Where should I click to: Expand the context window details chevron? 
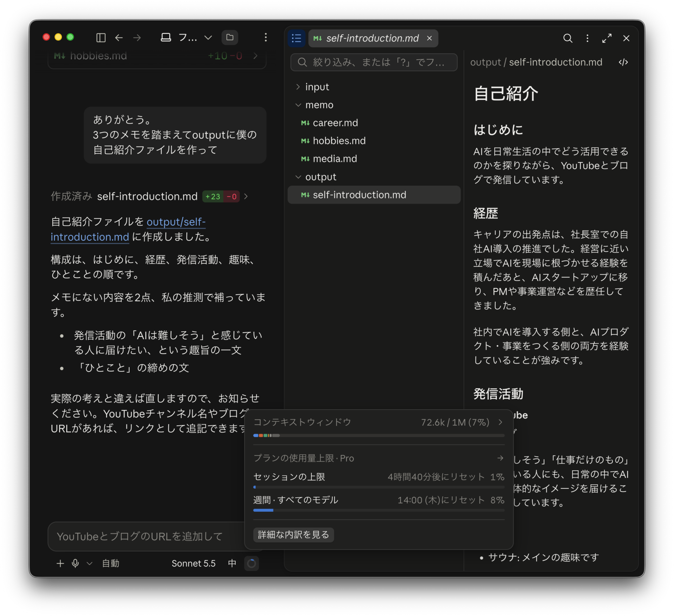(x=500, y=422)
